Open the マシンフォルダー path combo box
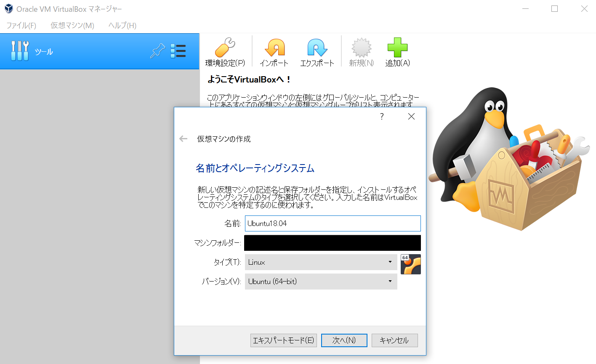Viewport: 596px width, 364px height. coord(333,243)
